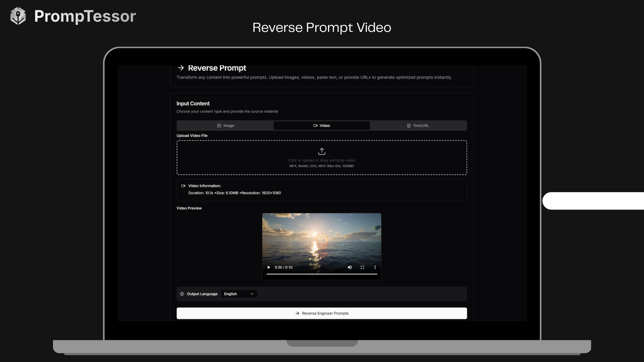Screen dimensions: 644x362
Task: Select the Video content type
Action: tap(321, 125)
